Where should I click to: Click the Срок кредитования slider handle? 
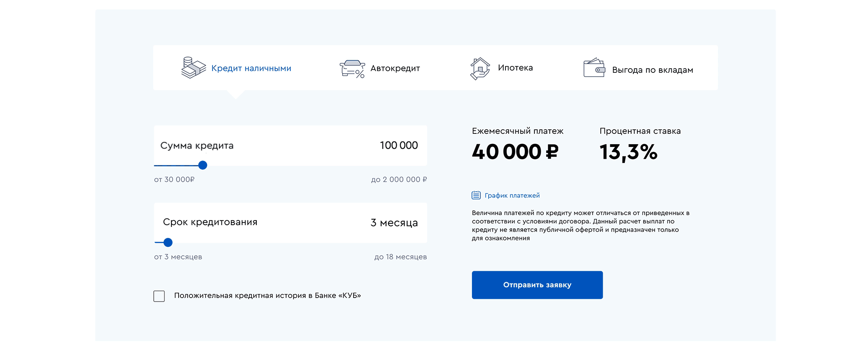tap(168, 243)
